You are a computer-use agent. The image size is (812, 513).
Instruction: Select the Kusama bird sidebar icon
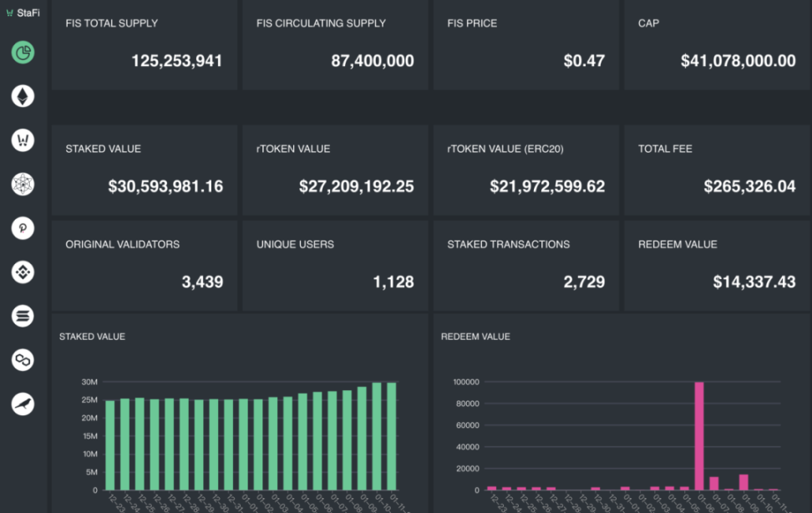[23, 404]
